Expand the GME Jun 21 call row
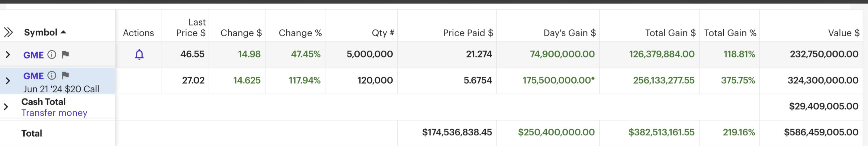 click(8, 81)
